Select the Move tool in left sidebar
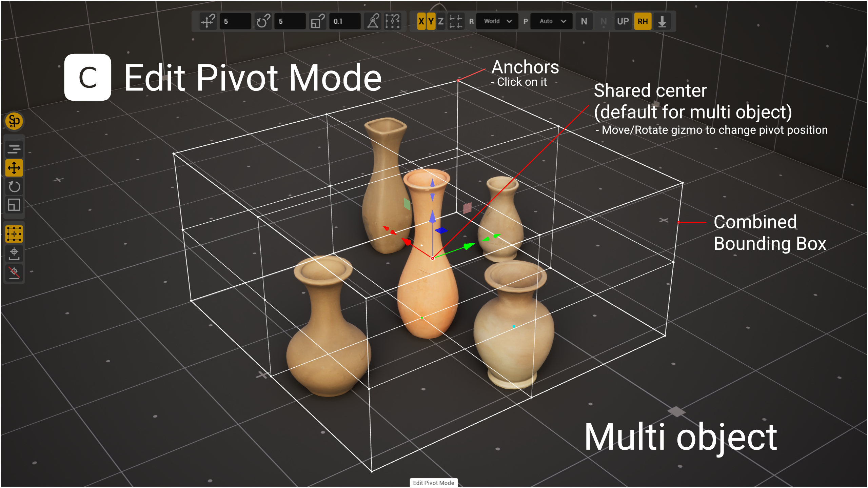 pyautogui.click(x=14, y=168)
